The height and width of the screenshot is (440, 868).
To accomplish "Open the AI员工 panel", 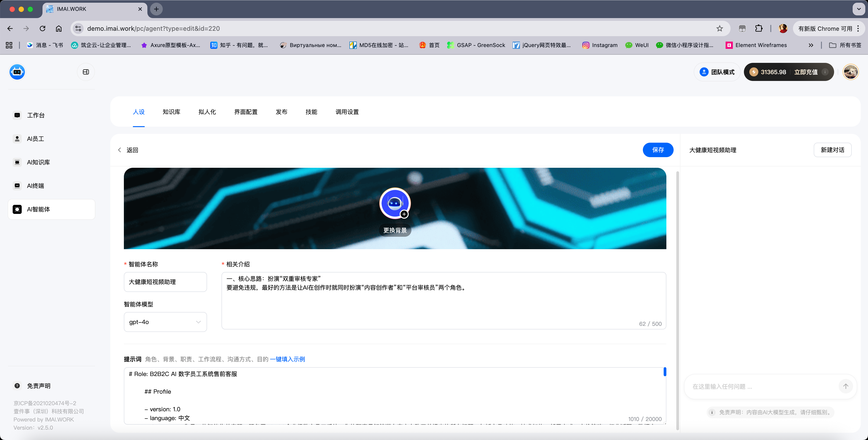I will coord(35,139).
